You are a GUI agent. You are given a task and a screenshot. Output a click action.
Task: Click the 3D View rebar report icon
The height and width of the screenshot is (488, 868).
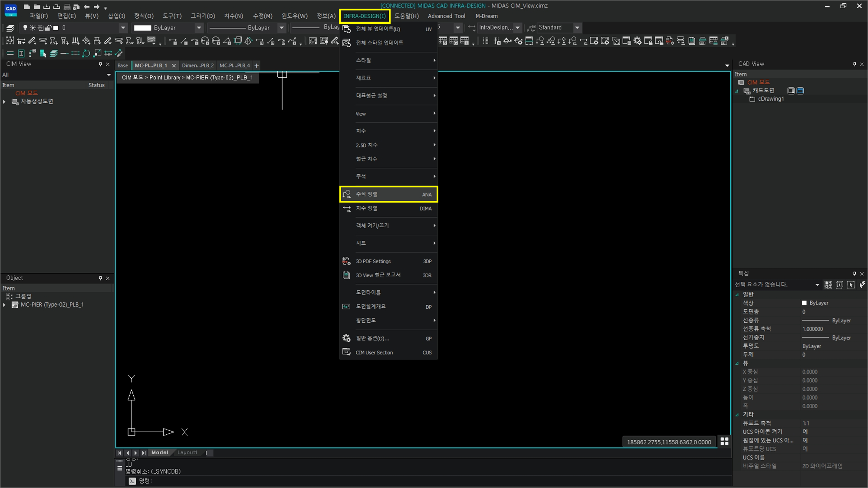click(346, 275)
